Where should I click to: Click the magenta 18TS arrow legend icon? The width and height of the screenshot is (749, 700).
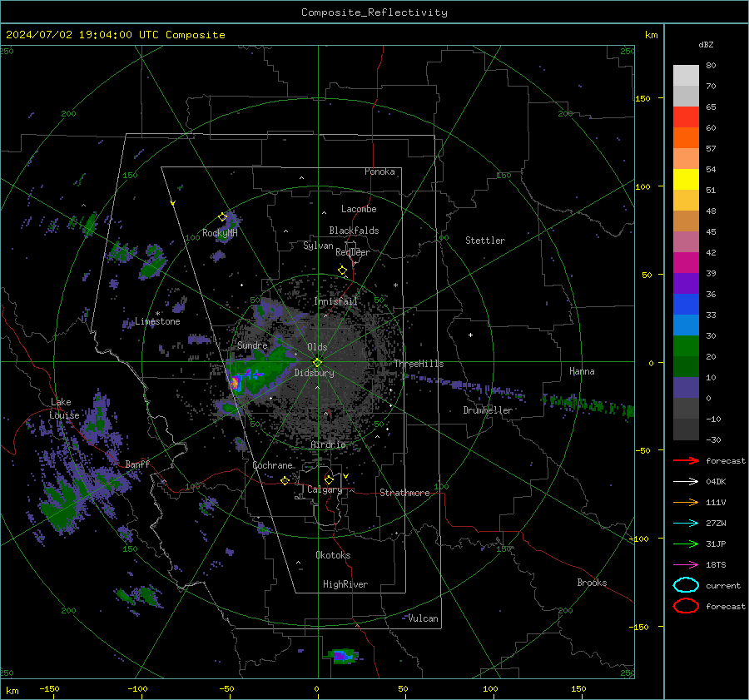point(686,565)
